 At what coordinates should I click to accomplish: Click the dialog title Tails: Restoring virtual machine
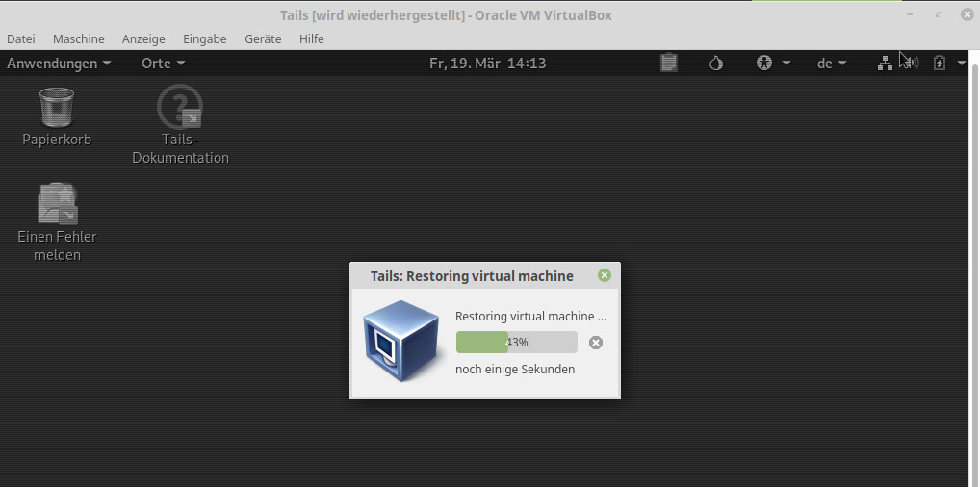coord(472,276)
